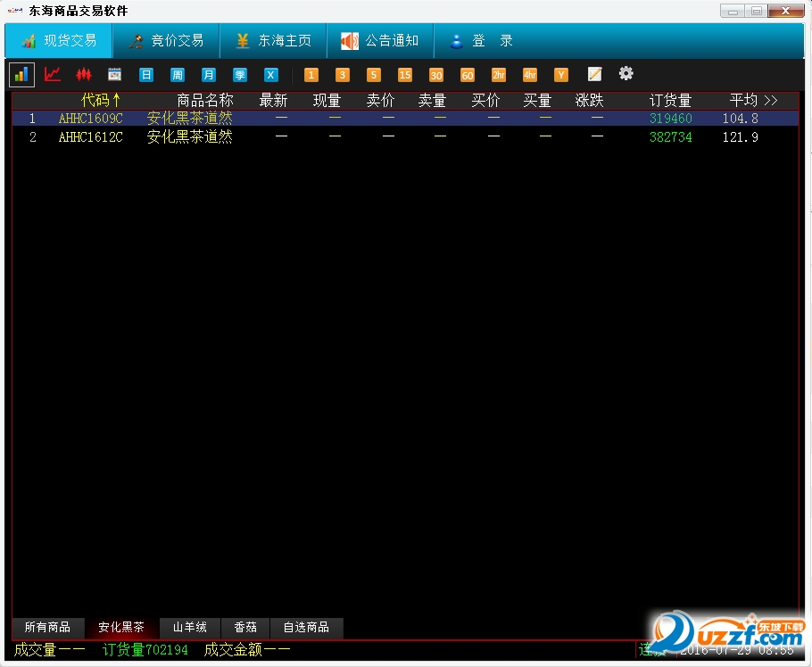Viewport: 812px width, 667px height.
Task: Click the 平均 column header
Action: tap(743, 100)
